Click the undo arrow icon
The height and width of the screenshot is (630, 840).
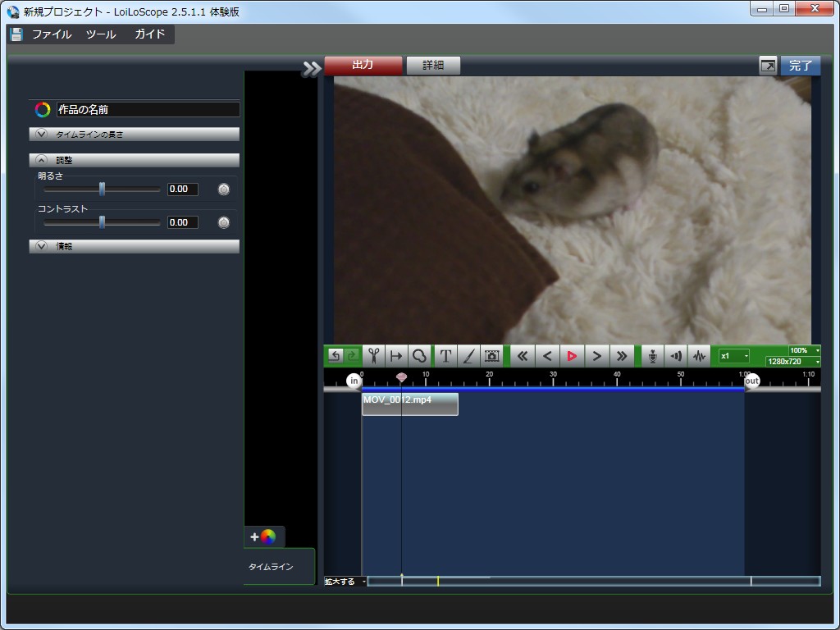coord(335,356)
